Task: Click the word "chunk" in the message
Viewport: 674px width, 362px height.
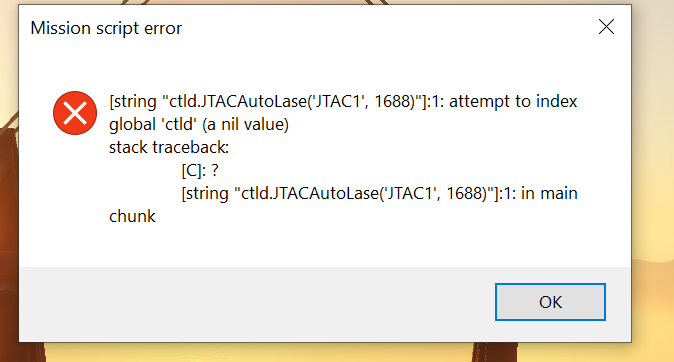Action: [x=132, y=216]
